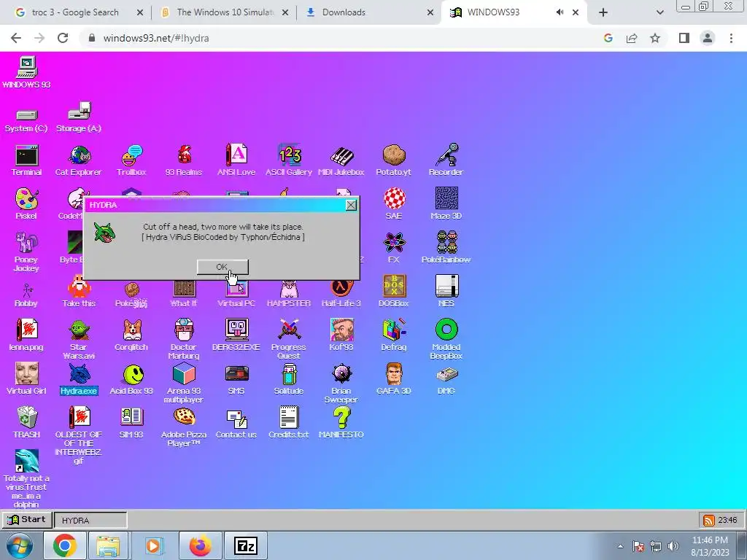Open Doctor Marburg icon
This screenshot has height=560, width=747.
[x=184, y=339]
